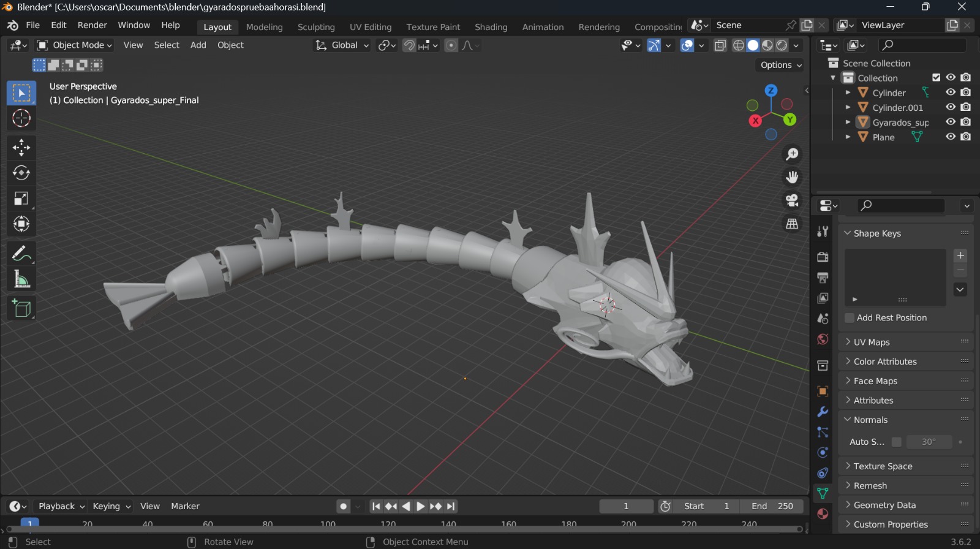The height and width of the screenshot is (549, 980).
Task: Click the Marker timeline menu
Action: point(185,506)
